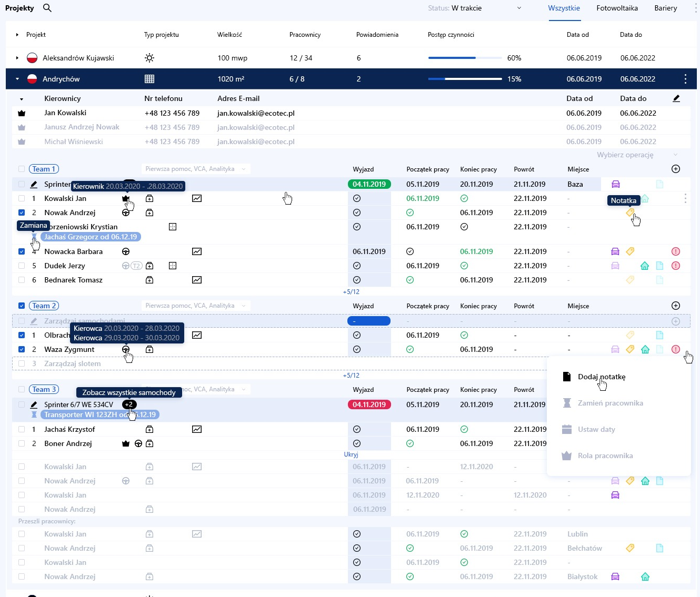The image size is (700, 597).
Task: Select the Team 3 checkbox
Action: (22, 389)
